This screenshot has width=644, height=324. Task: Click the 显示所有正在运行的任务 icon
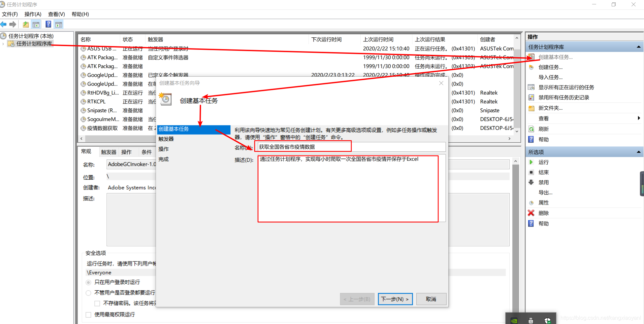531,87
